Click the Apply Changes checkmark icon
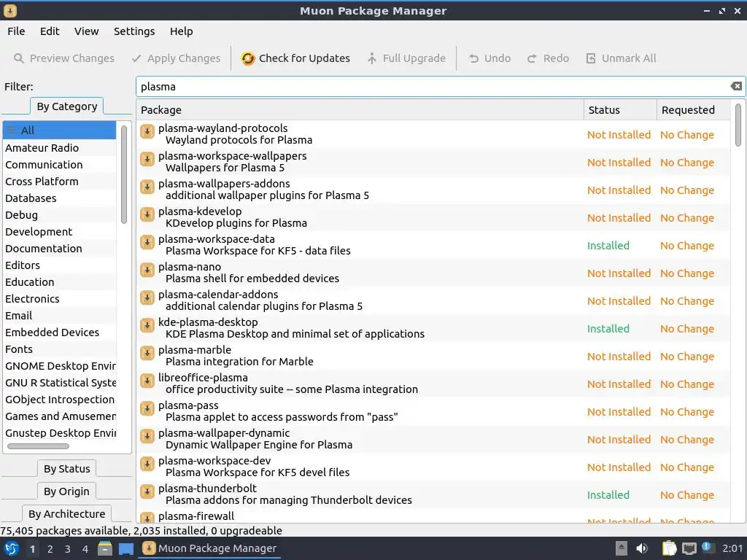747x560 pixels. point(136,58)
